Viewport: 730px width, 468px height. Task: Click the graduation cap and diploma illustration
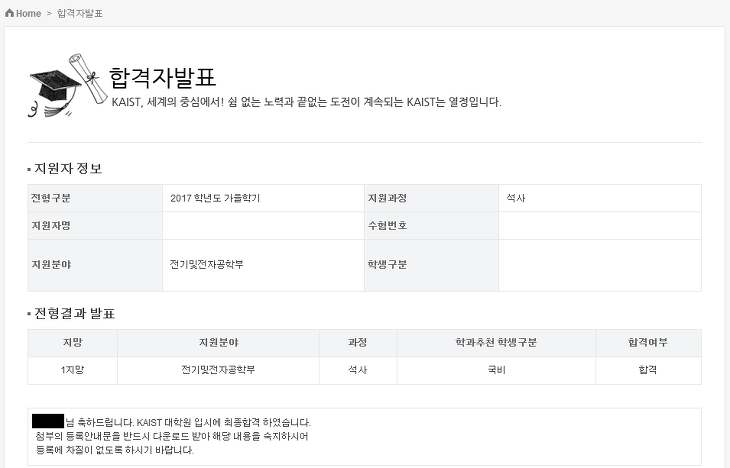click(x=68, y=85)
